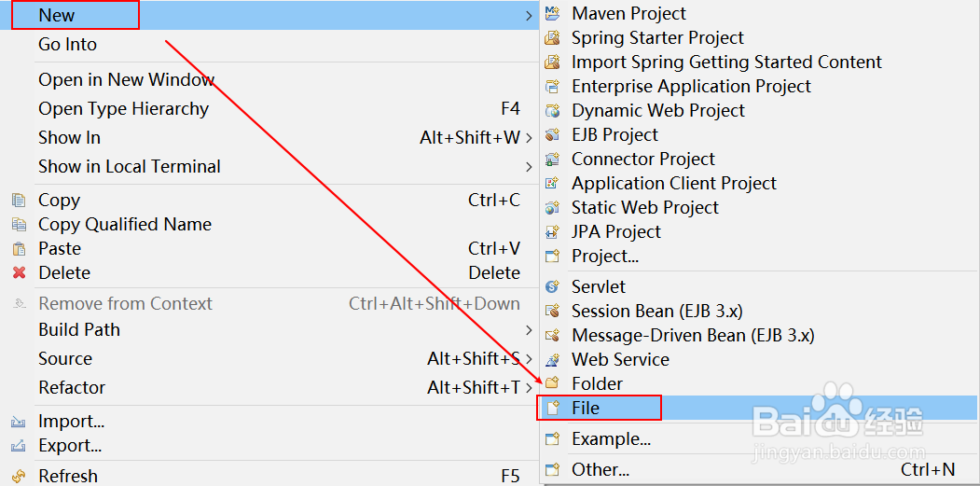Click the Paste clipboard icon
The width and height of the screenshot is (980, 486).
[x=20, y=249]
